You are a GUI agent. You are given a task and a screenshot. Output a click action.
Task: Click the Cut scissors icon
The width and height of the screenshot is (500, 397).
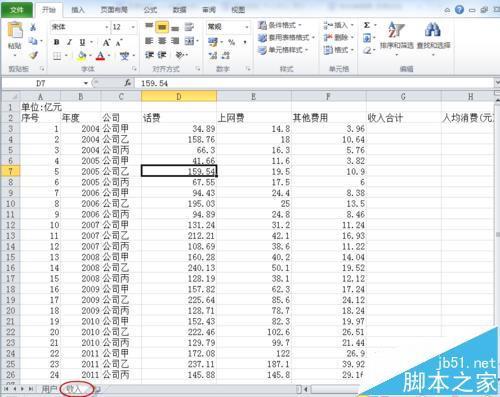click(33, 27)
